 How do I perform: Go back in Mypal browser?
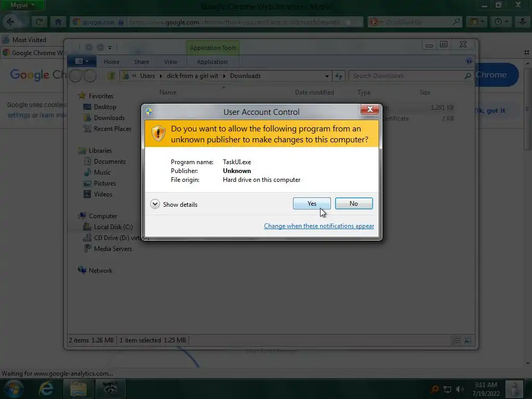10,22
